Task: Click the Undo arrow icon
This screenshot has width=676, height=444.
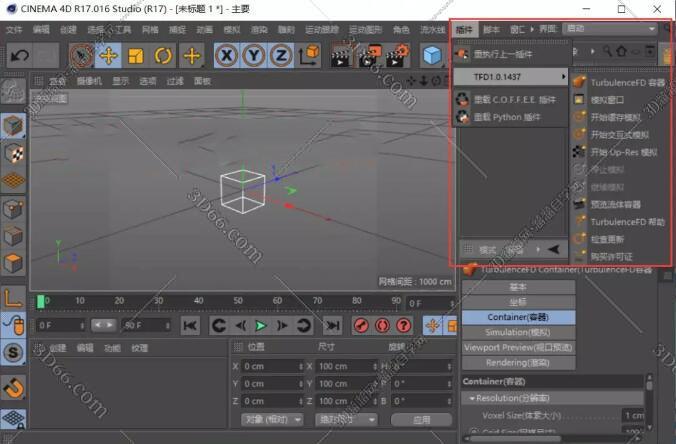Action: point(19,56)
